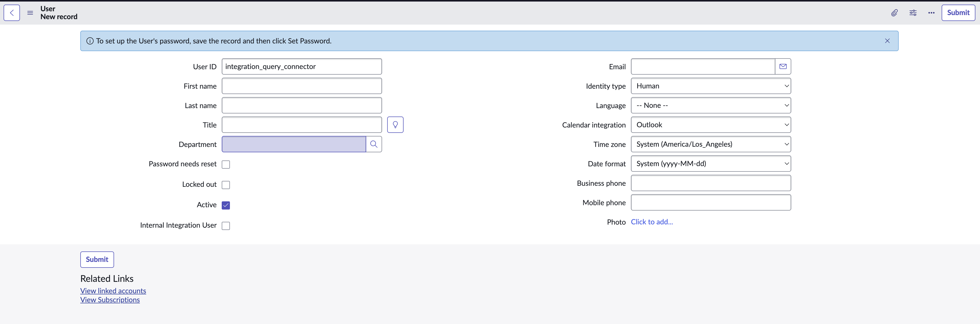Expand the Calendar integration dropdown
The height and width of the screenshot is (324, 980).
[711, 125]
